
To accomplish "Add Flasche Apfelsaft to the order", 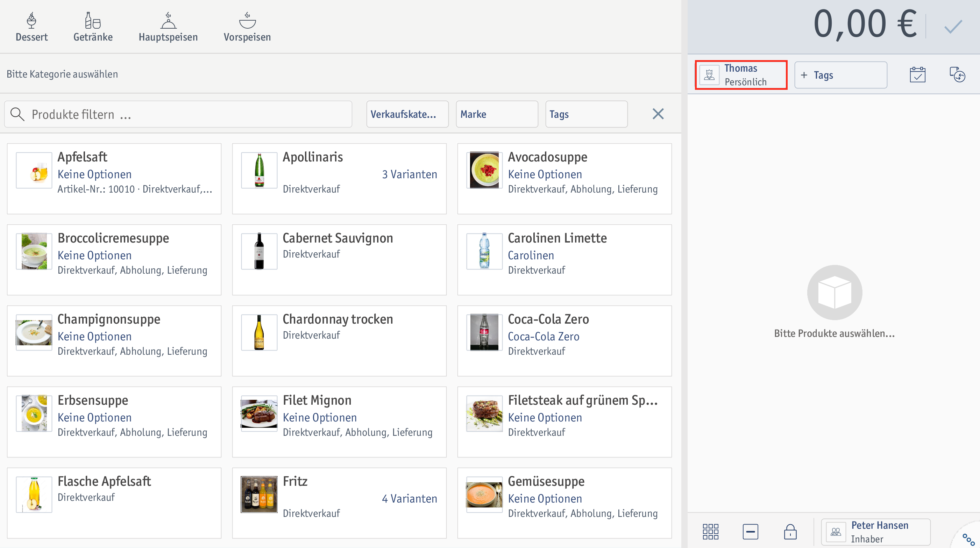I will coord(114,503).
